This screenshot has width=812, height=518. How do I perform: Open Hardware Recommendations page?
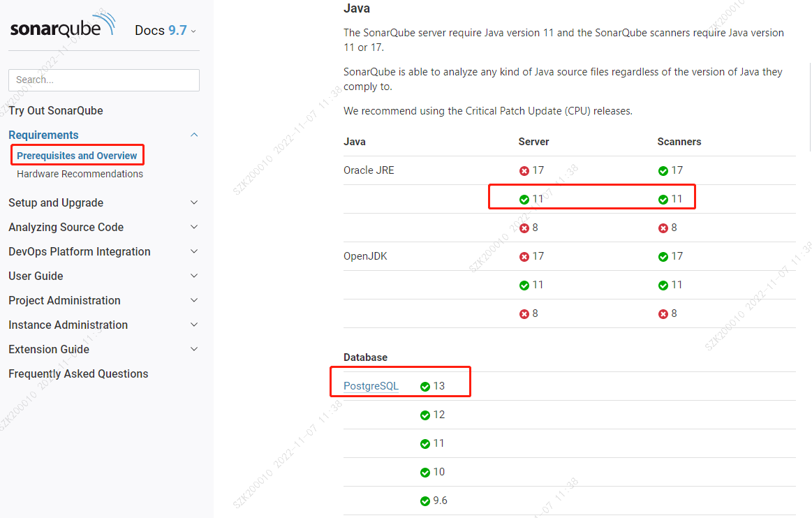(x=80, y=174)
